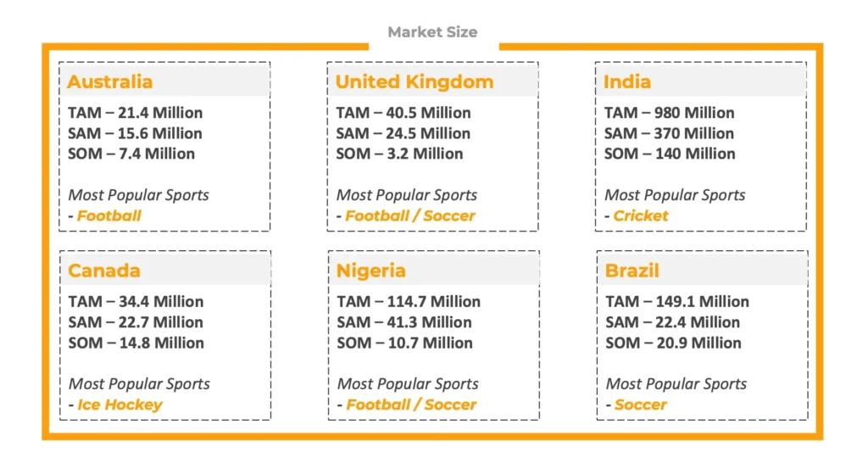Select the Australia country heading

pyautogui.click(x=110, y=82)
